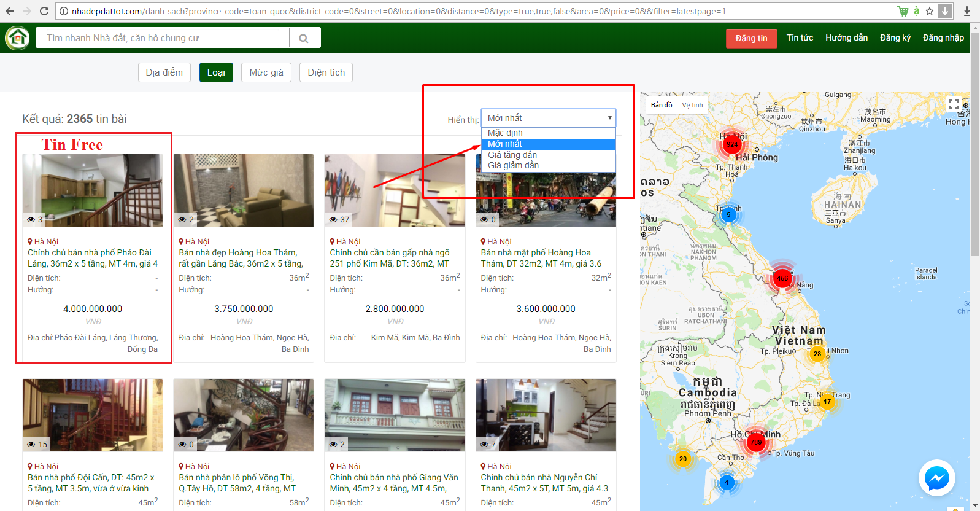Click the blue 5 map cluster
Screen dimensions: 980x511
pos(728,215)
